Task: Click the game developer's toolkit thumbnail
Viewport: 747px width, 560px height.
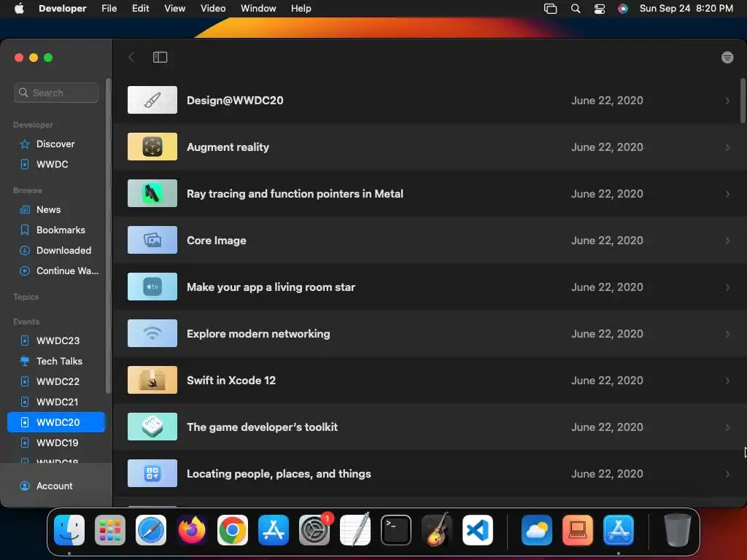Action: point(152,427)
